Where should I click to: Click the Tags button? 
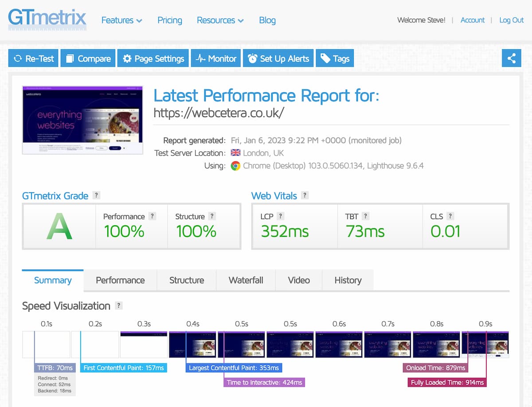335,58
